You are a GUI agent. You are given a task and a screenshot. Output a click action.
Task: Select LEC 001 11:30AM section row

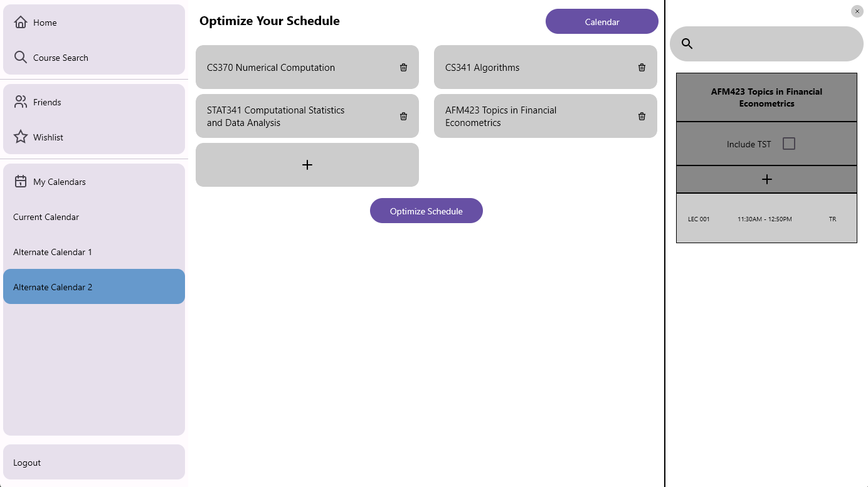pos(766,218)
